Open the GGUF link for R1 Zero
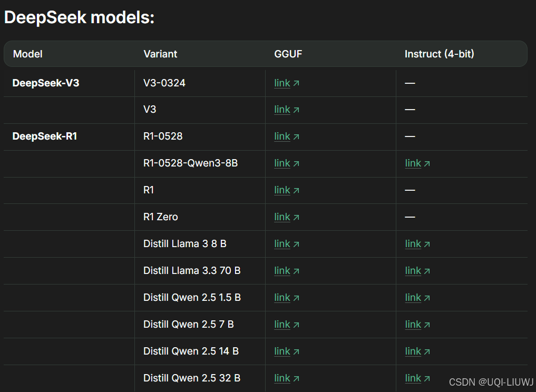536x392 pixels. pyautogui.click(x=287, y=217)
